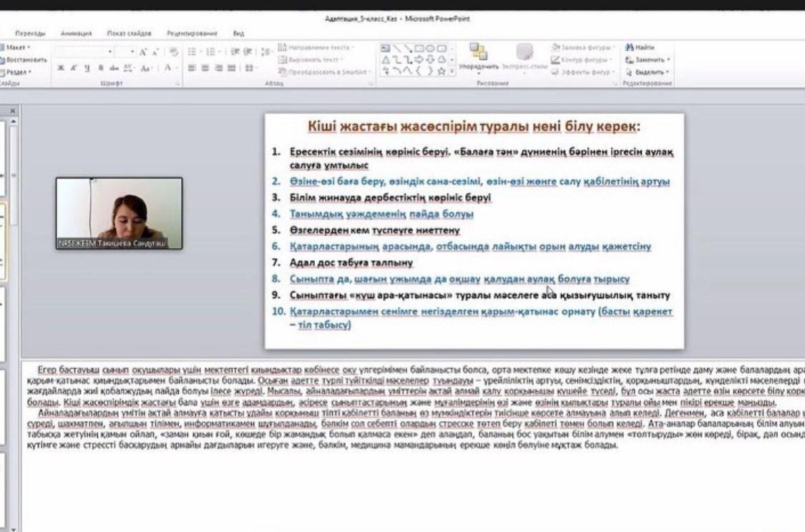Click the Упорядочить arrange icon
Viewport: 805px width, 532px height.
478,57
